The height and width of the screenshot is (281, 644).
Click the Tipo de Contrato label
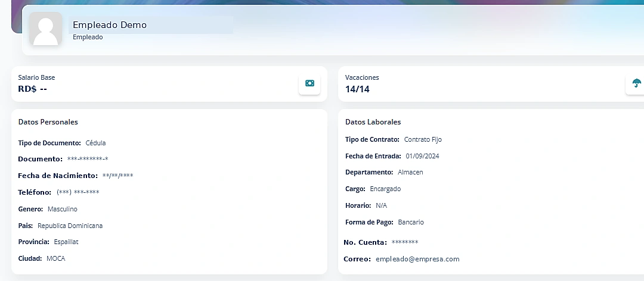(x=372, y=139)
